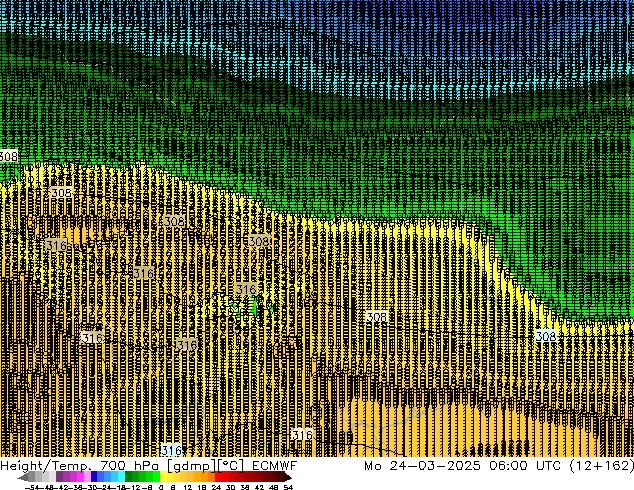Image resolution: width=634 pixels, height=490 pixels.
Task: Click the "0" legend tick label
Action: (161, 487)
